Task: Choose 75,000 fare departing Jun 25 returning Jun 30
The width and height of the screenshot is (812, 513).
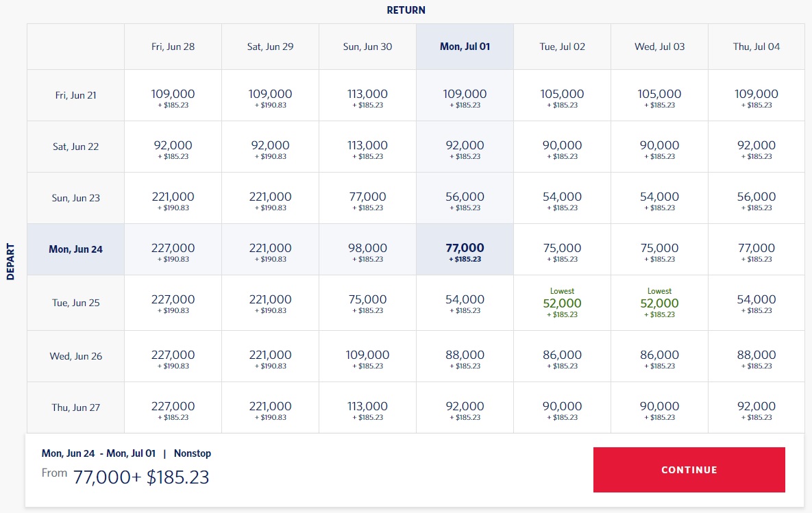Action: 367,302
